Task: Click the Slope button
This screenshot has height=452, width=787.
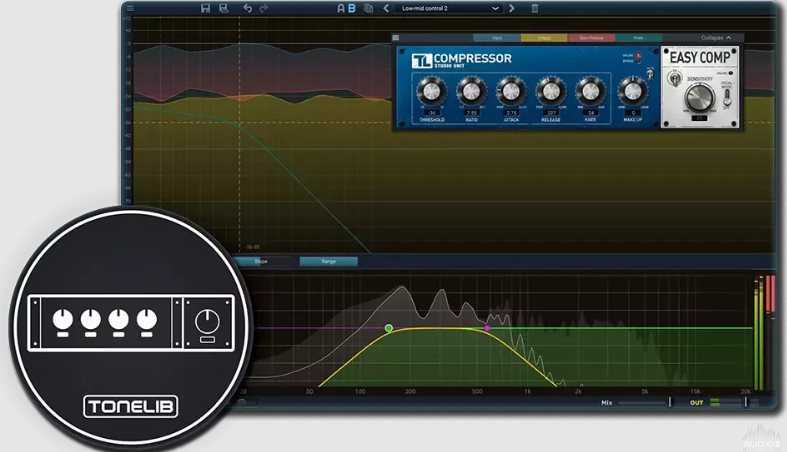Action: pyautogui.click(x=261, y=261)
